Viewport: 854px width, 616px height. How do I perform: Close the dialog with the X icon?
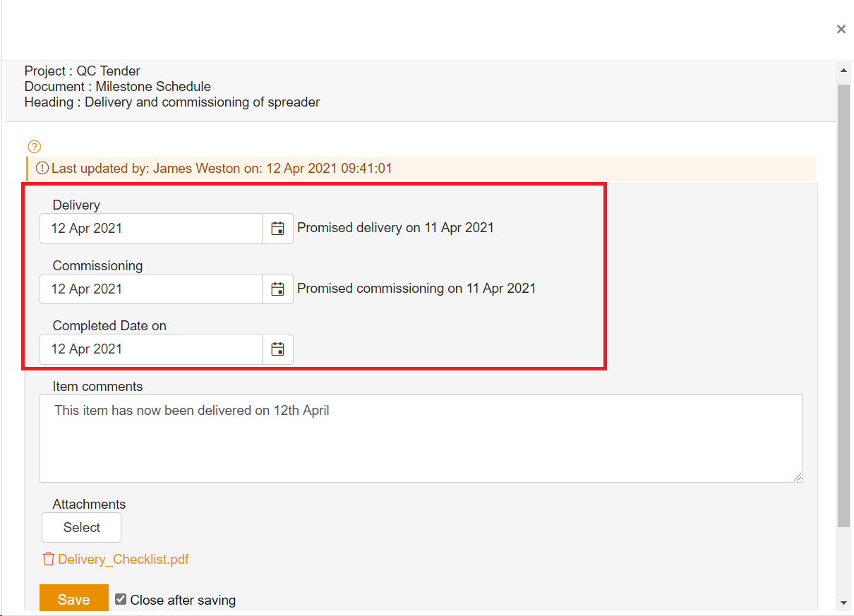click(x=841, y=29)
